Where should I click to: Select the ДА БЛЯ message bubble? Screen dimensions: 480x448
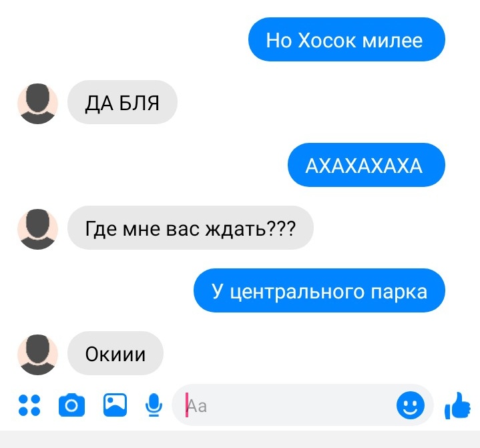(122, 102)
